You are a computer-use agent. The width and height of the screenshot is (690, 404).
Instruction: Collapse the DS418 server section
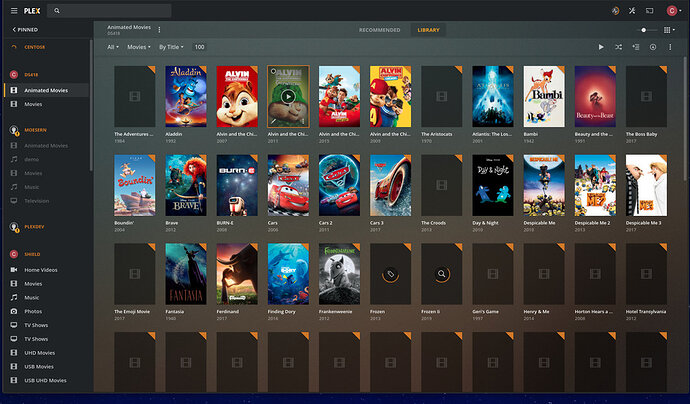click(31, 75)
